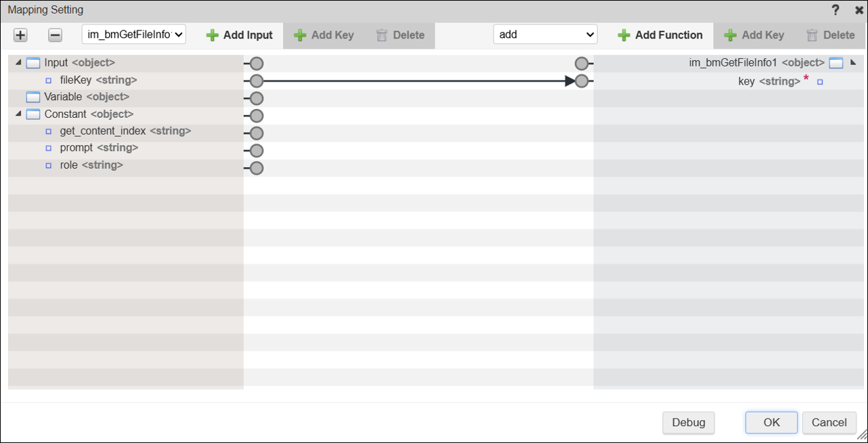Click connector node for role row
The image size is (868, 443).
coord(256,168)
